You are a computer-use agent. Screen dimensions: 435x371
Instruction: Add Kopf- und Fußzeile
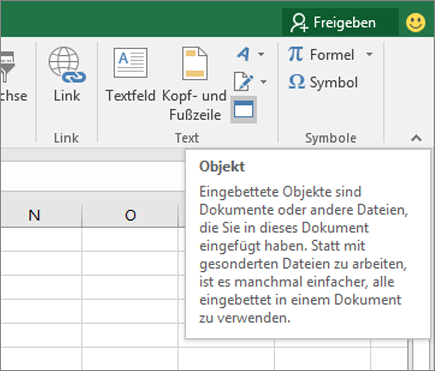(x=195, y=83)
